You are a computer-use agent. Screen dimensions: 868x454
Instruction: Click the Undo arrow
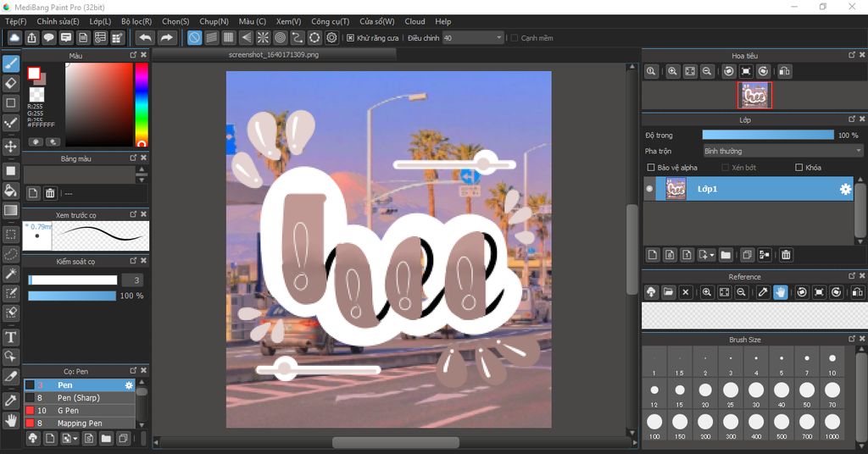(x=145, y=37)
